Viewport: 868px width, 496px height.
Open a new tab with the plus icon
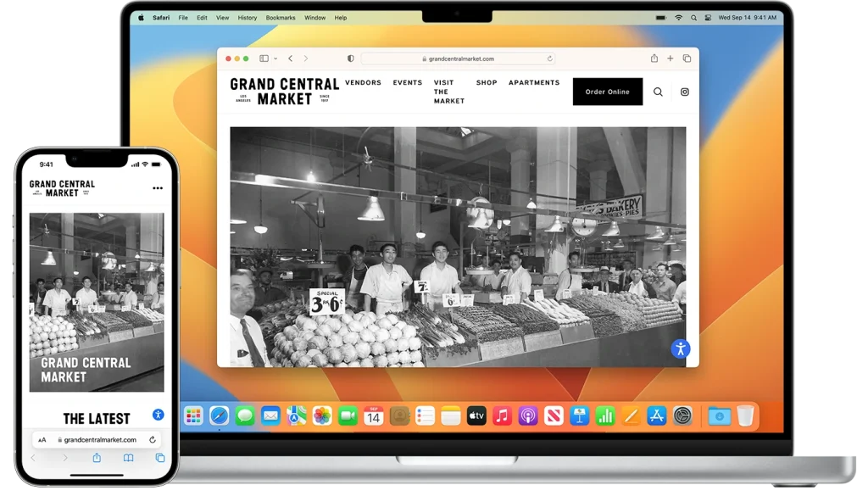[x=670, y=59]
